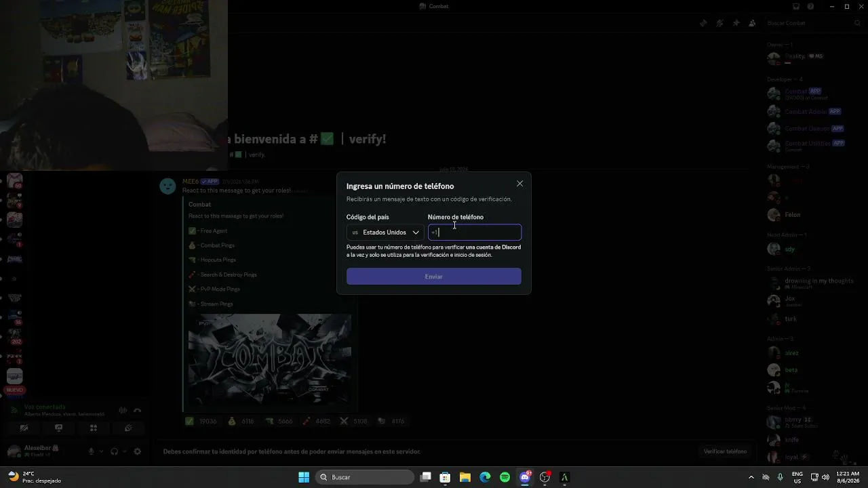
Task: Open Microsoft Store from the taskbar
Action: tap(446, 477)
